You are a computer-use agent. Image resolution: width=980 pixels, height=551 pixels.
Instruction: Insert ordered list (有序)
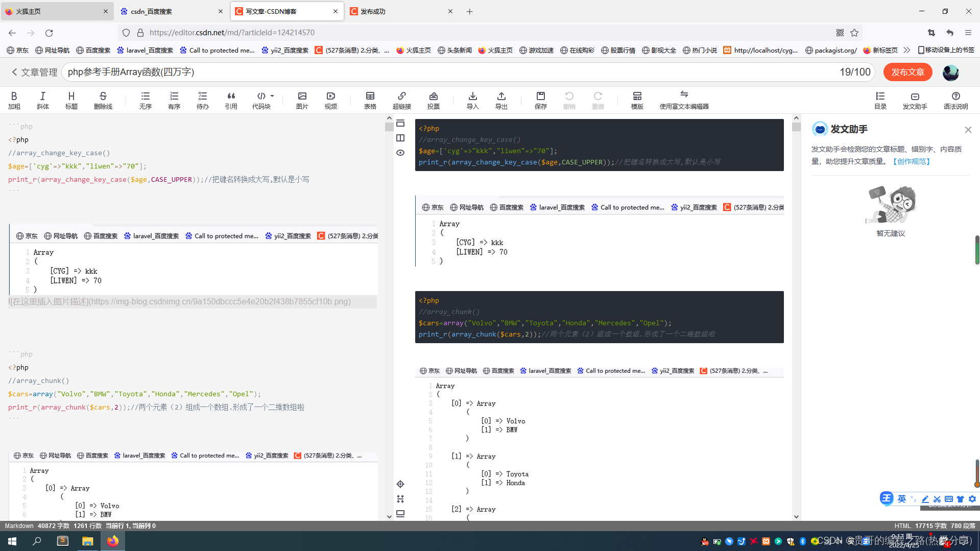(x=174, y=100)
